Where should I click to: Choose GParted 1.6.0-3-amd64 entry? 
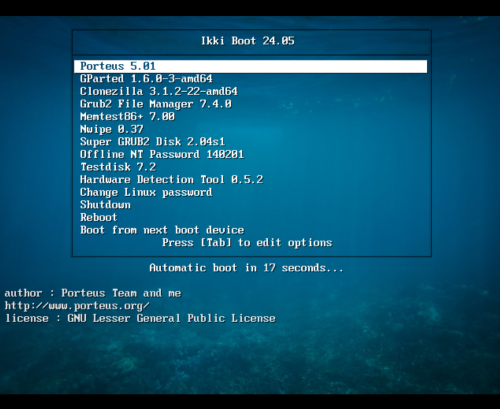146,79
